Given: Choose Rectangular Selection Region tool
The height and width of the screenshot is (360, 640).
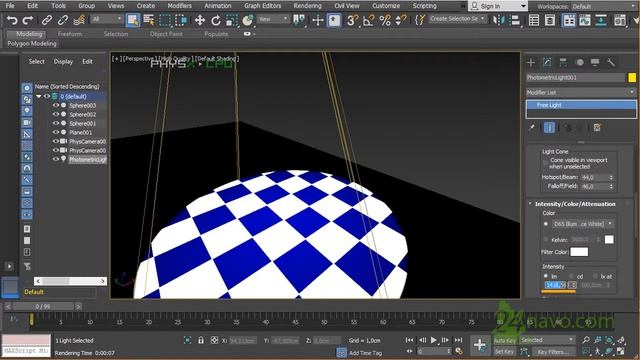Looking at the screenshot, I should [165, 20].
